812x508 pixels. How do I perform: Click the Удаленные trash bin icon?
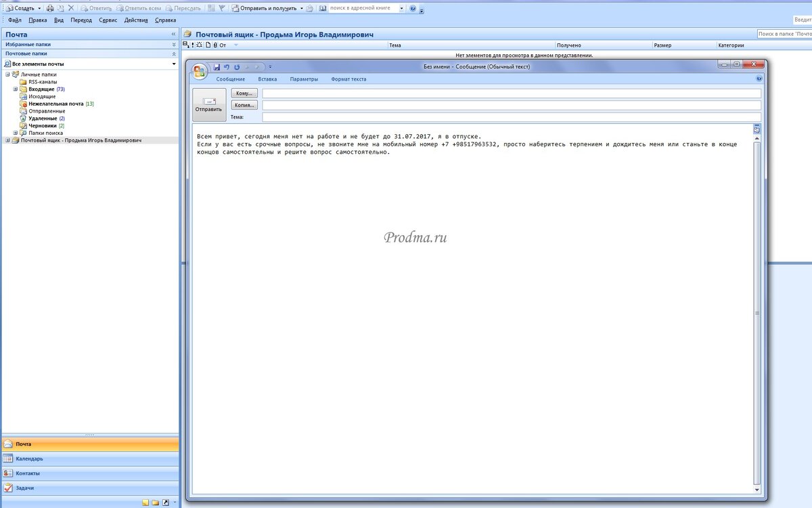24,118
